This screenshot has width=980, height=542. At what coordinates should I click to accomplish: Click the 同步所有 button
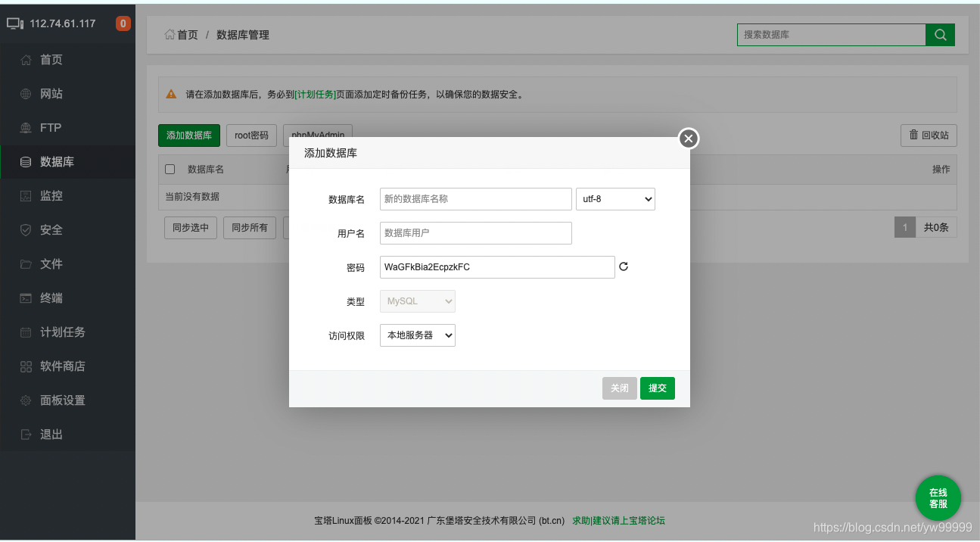[250, 228]
